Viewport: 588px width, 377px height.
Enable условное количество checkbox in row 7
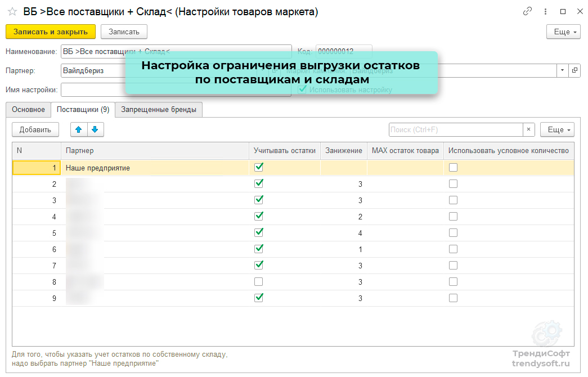tap(454, 265)
